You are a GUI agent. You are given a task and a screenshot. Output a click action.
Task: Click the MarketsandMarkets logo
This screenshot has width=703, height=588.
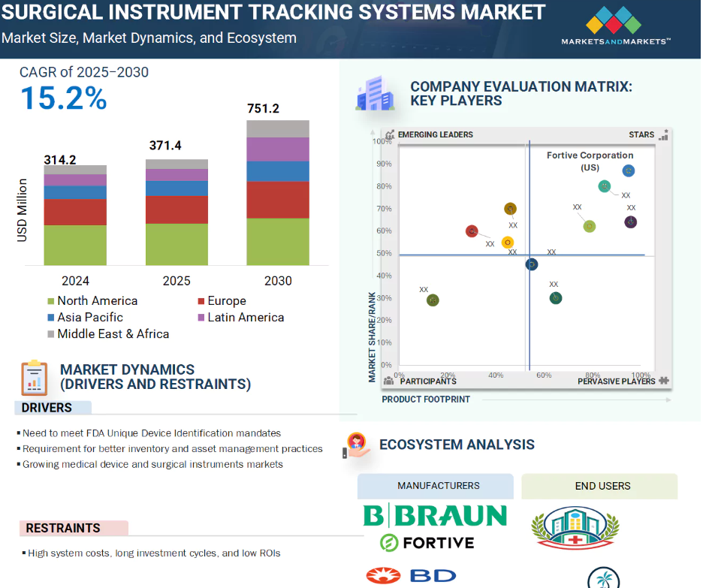pos(616,26)
